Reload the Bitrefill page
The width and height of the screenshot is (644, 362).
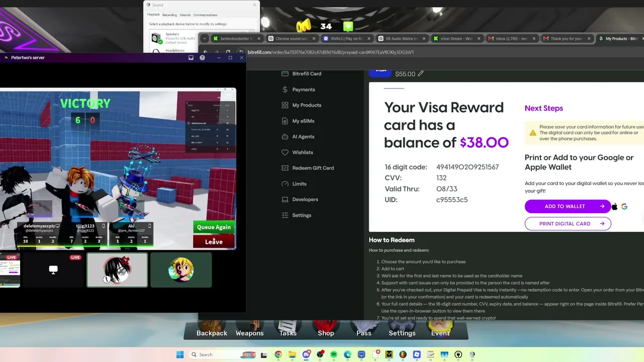click(228, 52)
